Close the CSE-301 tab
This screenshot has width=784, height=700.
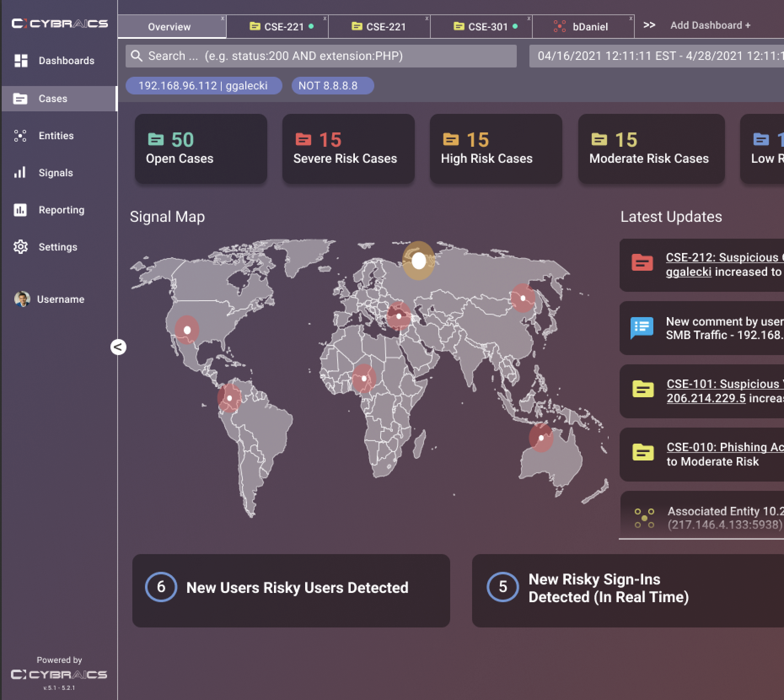click(529, 19)
